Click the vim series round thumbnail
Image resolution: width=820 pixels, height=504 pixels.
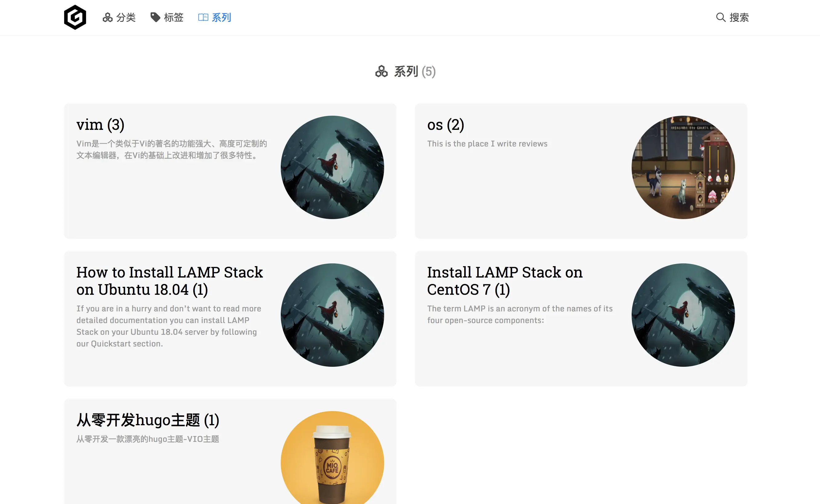(332, 167)
